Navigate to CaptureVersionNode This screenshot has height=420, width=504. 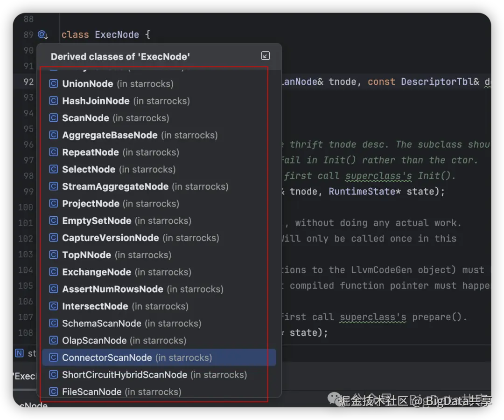tap(159, 238)
